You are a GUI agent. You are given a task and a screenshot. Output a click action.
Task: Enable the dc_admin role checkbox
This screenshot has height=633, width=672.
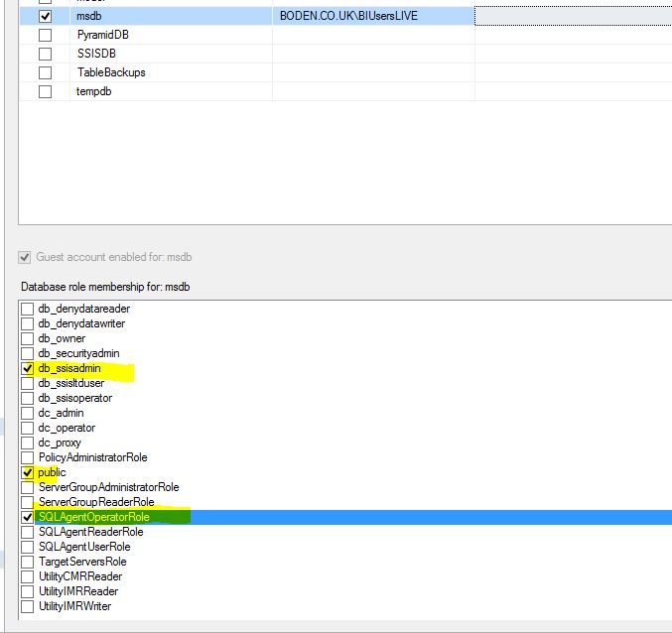28,414
